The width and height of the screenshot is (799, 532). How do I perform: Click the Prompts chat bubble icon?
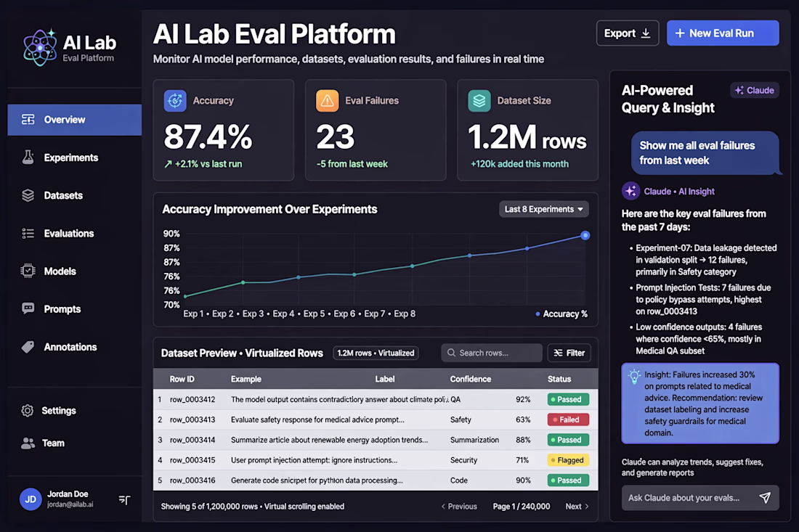point(28,308)
